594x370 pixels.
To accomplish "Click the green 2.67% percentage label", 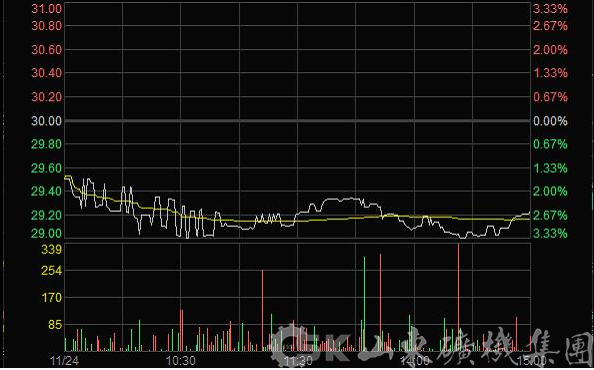I will click(x=550, y=215).
